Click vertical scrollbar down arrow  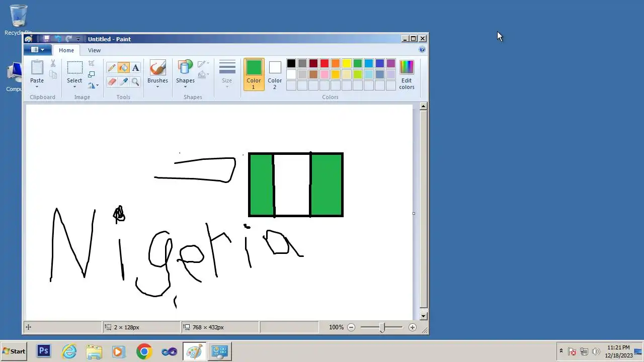click(x=424, y=316)
